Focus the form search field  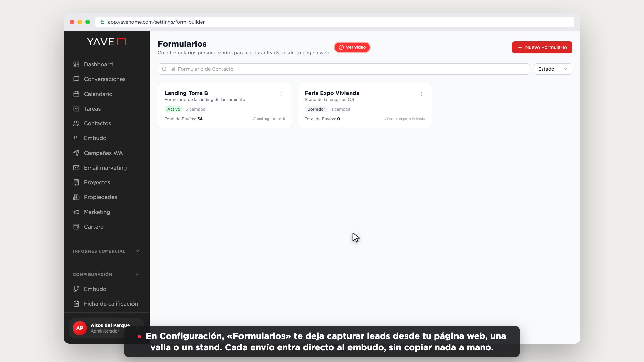pyautogui.click(x=344, y=69)
